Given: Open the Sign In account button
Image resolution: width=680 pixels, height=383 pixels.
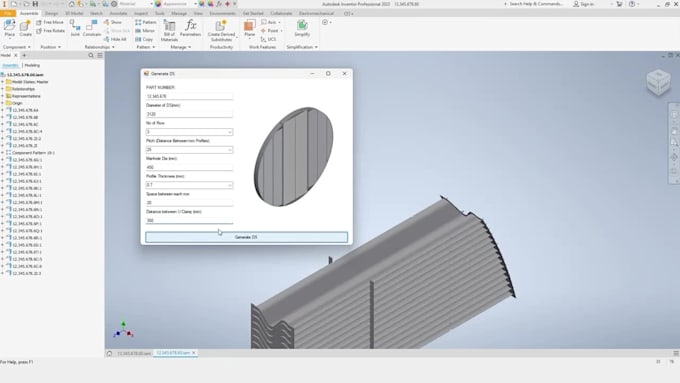Looking at the screenshot, I should pyautogui.click(x=583, y=4).
